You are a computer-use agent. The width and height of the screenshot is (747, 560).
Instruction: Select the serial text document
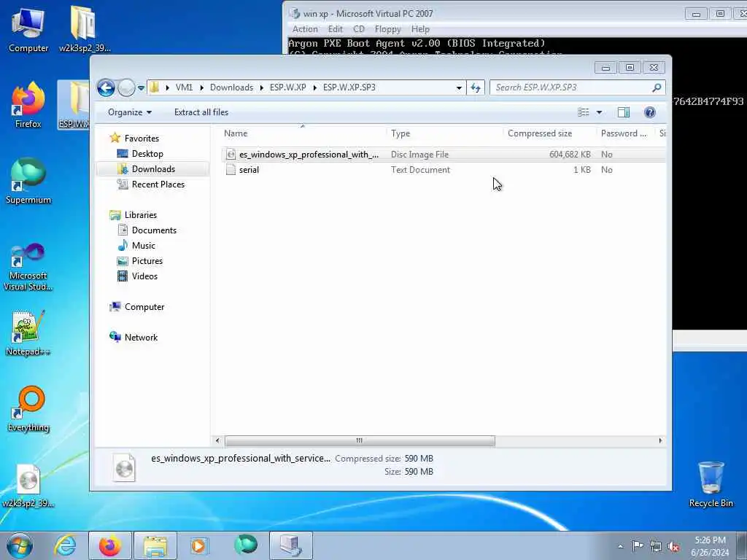click(443, 169)
